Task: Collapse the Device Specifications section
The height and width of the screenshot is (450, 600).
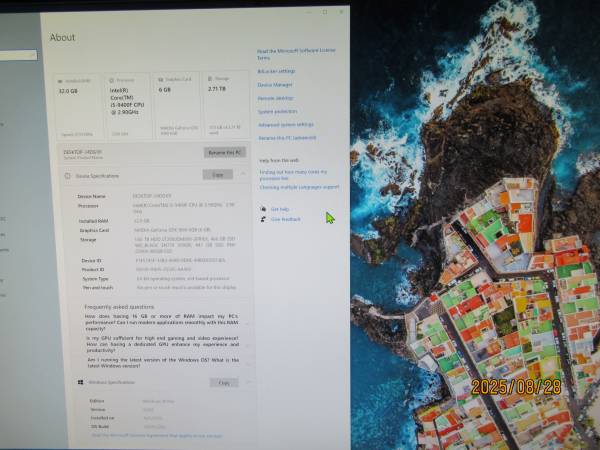Action: (x=243, y=174)
